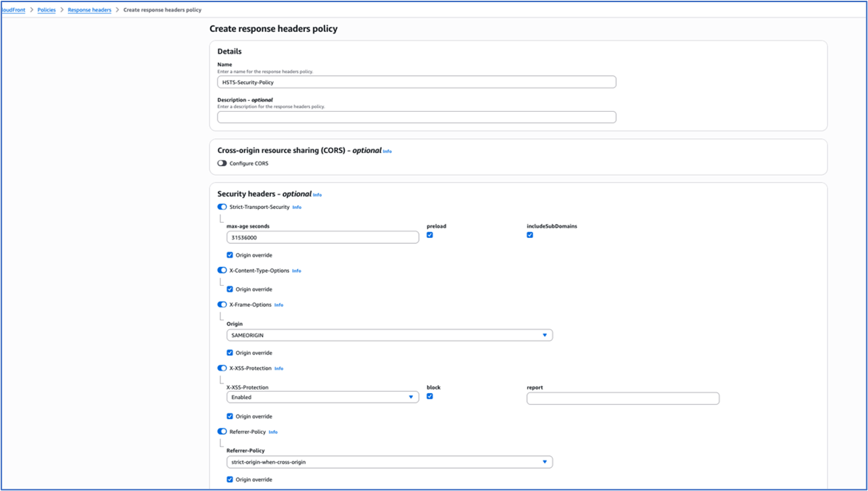Open the Response headers breadcrumb link
Screen dimensions: 868x491
(x=89, y=9)
